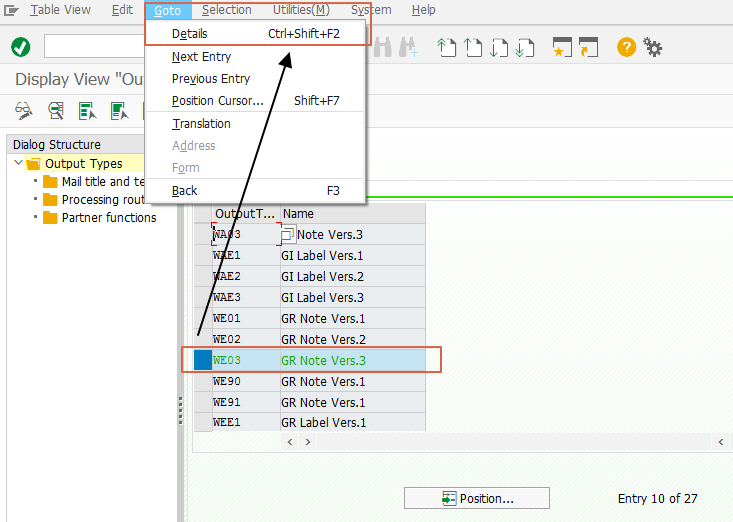Viewport: 733px width, 522px height.
Task: Open the system menu icon beside Table View
Action: pyautogui.click(x=11, y=10)
